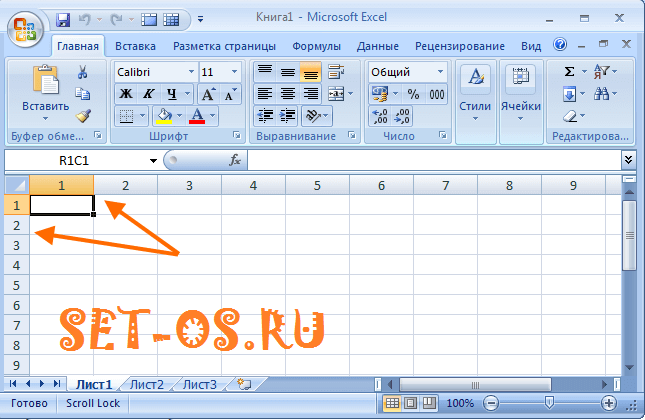Cut selection with the scissors icon

tap(82, 72)
